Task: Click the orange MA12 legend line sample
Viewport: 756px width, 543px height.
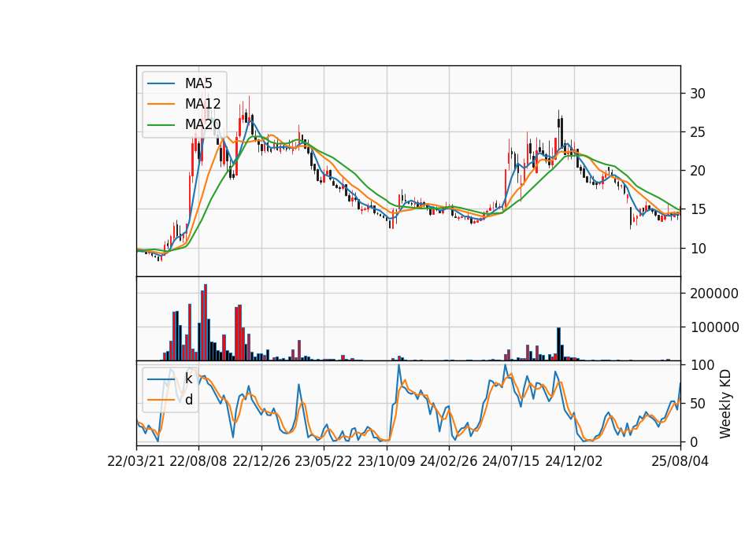Action: 161,104
